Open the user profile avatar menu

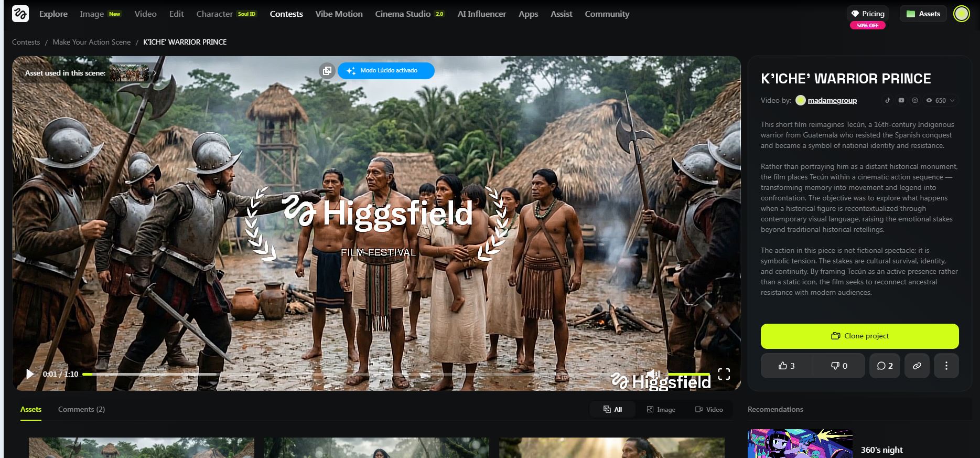tap(961, 14)
